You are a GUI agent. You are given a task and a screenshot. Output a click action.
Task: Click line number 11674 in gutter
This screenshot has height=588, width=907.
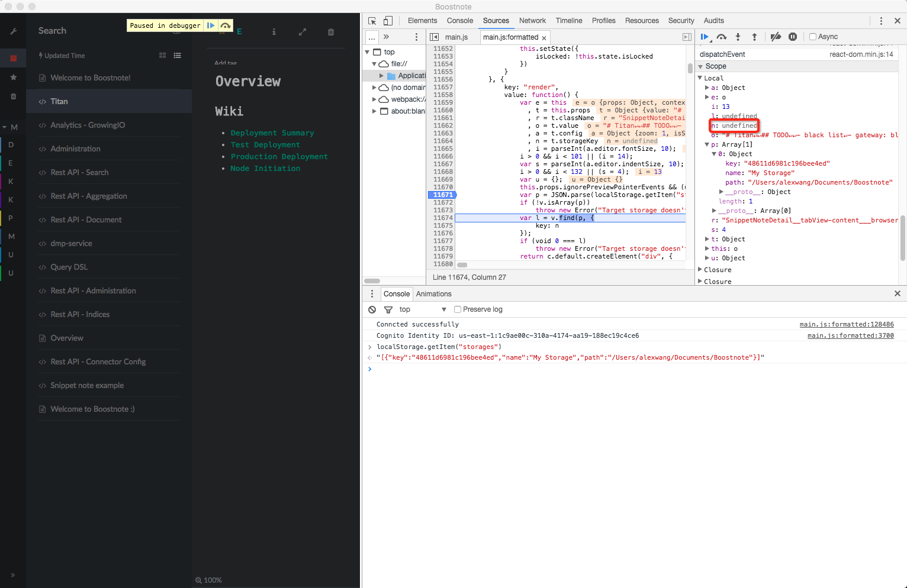click(442, 218)
